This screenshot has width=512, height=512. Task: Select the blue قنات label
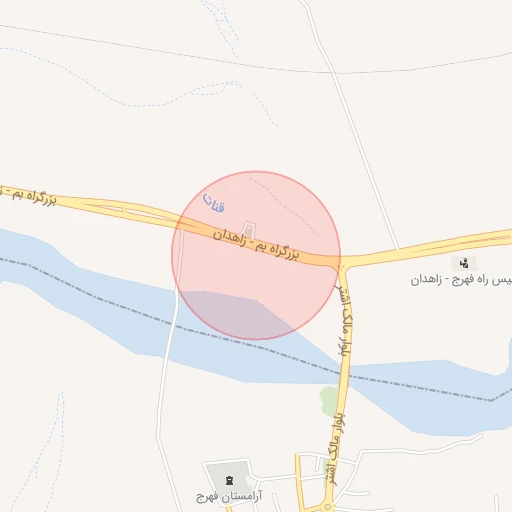(214, 203)
